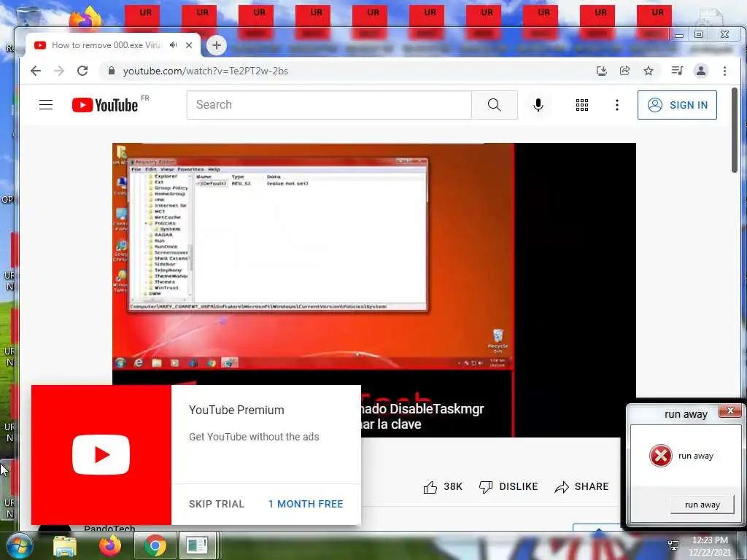The width and height of the screenshot is (747, 560).
Task: Open Windows Explorer from taskbar
Action: click(x=65, y=546)
